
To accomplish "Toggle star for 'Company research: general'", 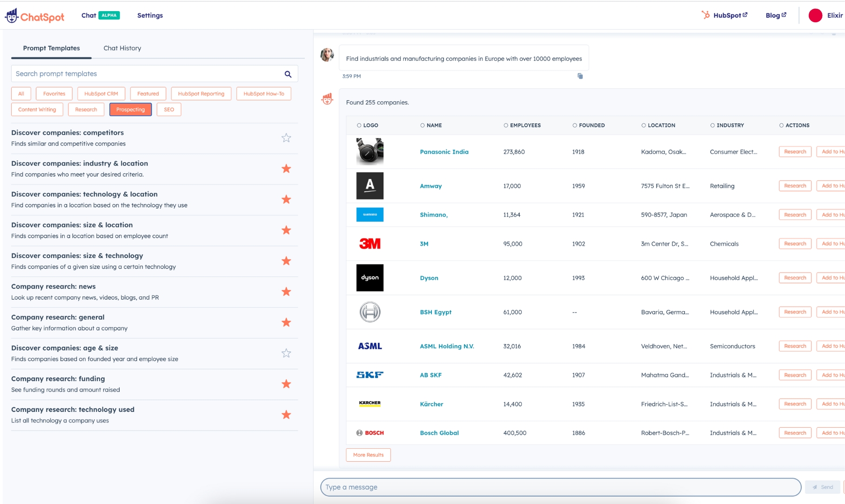I will pos(286,322).
